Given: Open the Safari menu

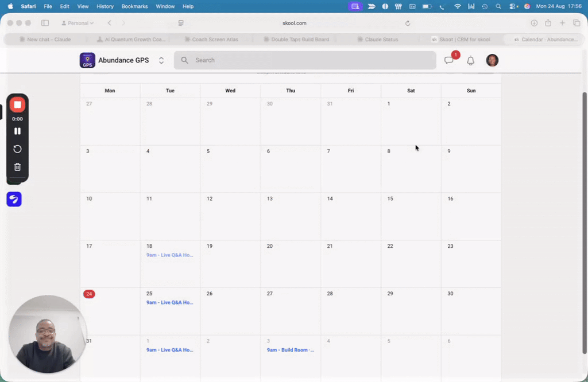Looking at the screenshot, I should pyautogui.click(x=28, y=6).
